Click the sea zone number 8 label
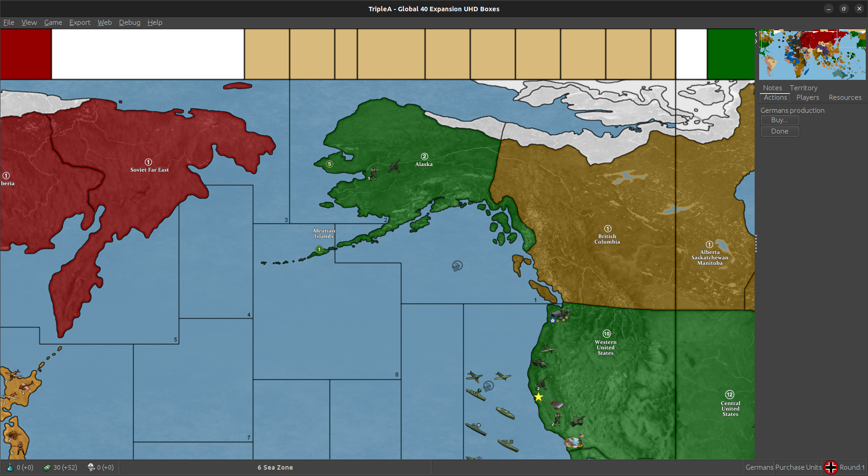Screen dimensions: 868x476 tap(397, 374)
